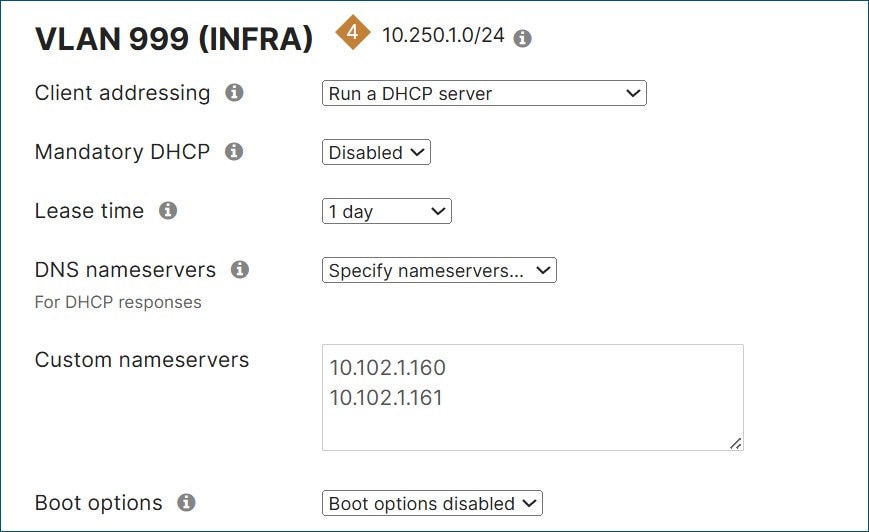Place cursor on the 10.102.1.161 line
The height and width of the screenshot is (532, 869).
(x=386, y=398)
